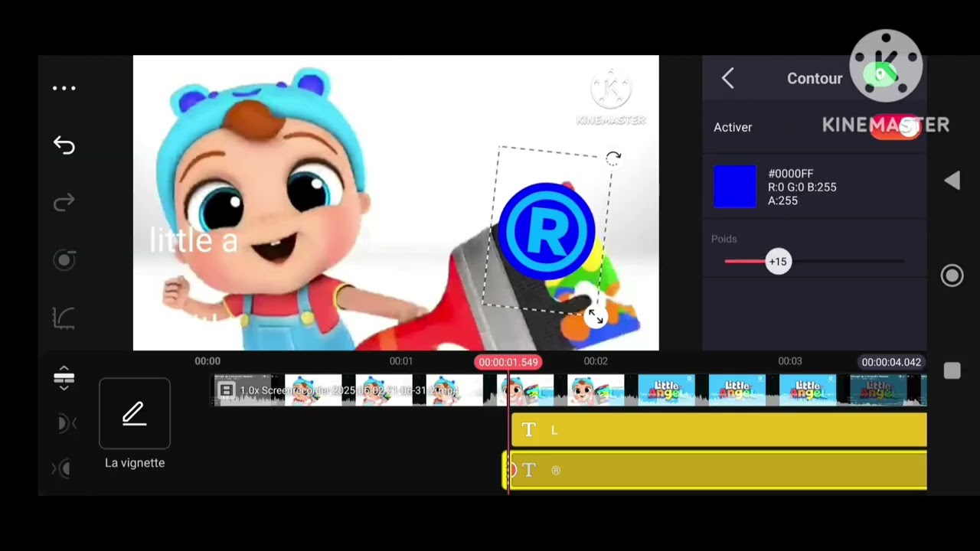Click the scale handle on the selected layer
This screenshot has height=551, width=980.
pyautogui.click(x=596, y=316)
